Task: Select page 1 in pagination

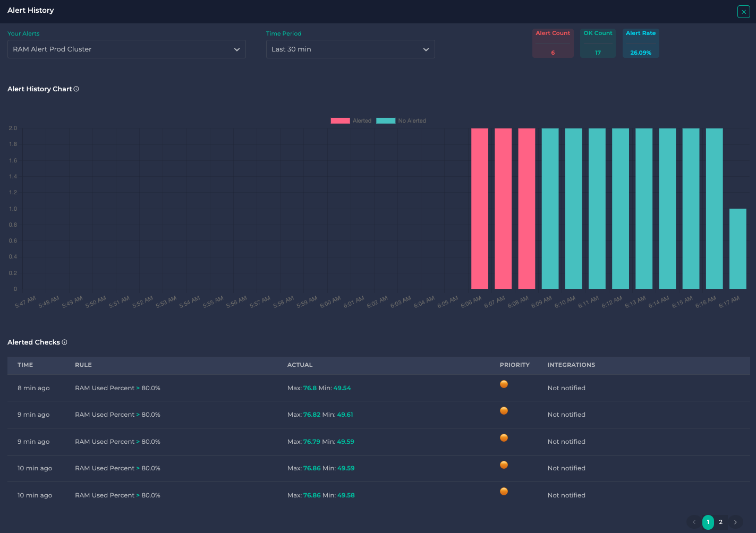Action: [x=708, y=522]
